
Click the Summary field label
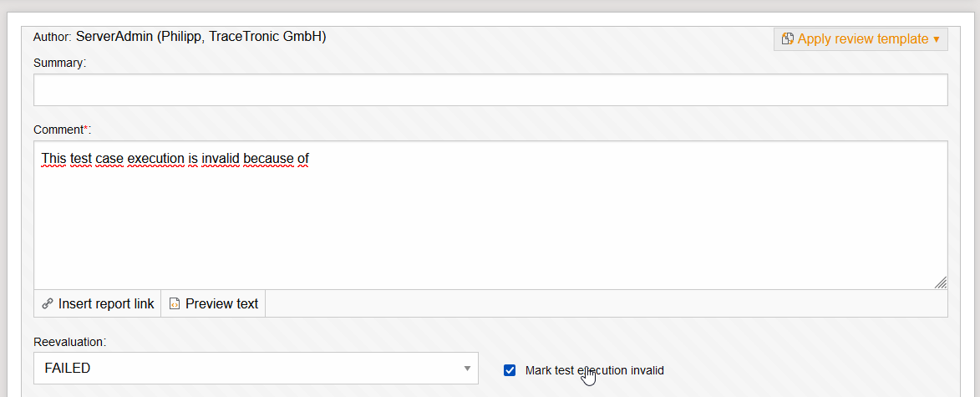tap(59, 63)
